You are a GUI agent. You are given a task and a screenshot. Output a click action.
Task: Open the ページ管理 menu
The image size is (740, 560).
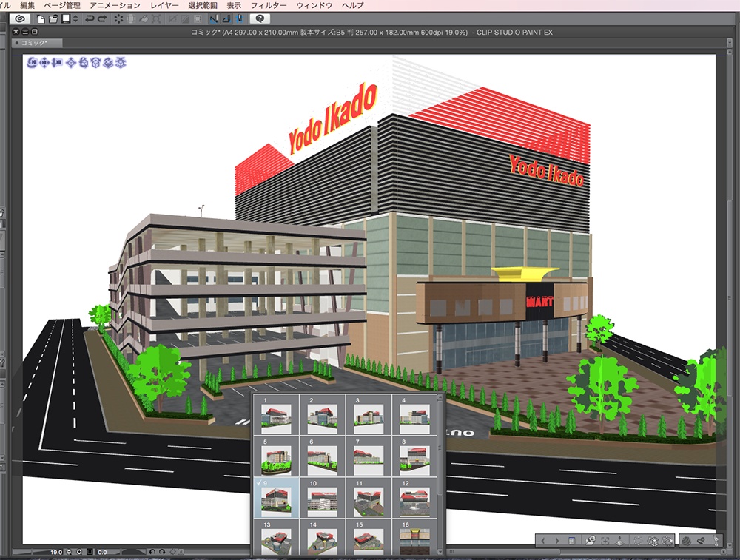(x=62, y=5)
